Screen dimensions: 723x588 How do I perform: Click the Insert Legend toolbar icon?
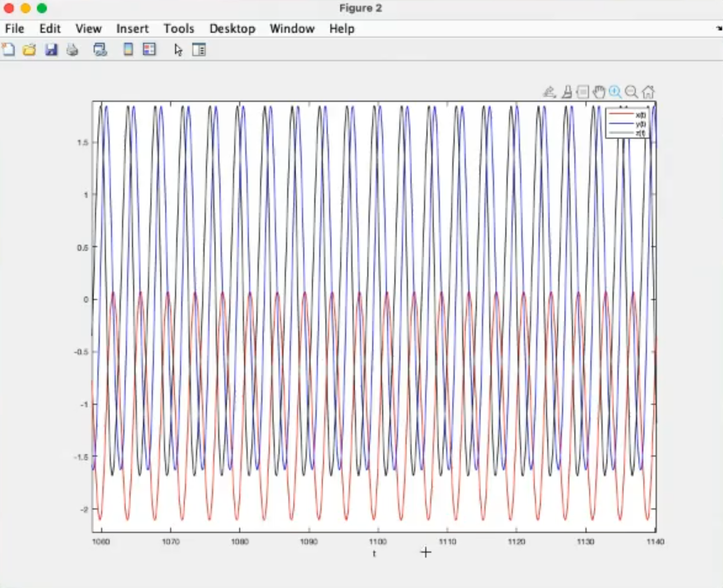click(149, 50)
